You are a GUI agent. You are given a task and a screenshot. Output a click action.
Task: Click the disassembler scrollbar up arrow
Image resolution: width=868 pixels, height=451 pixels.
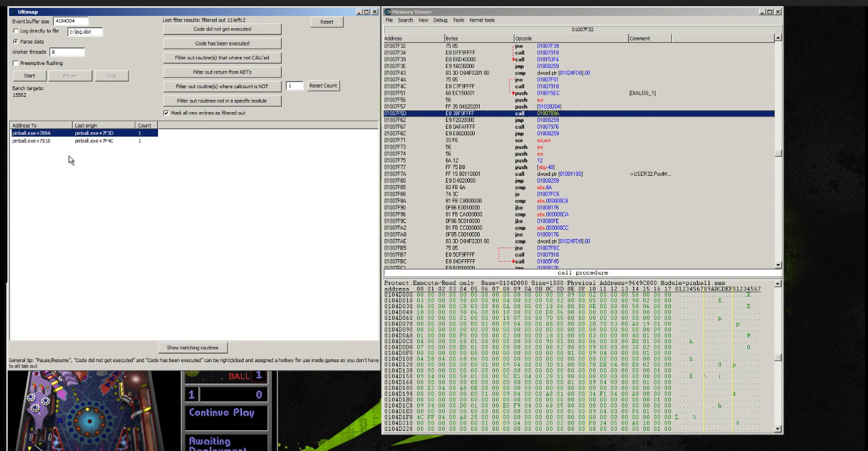pyautogui.click(x=778, y=38)
